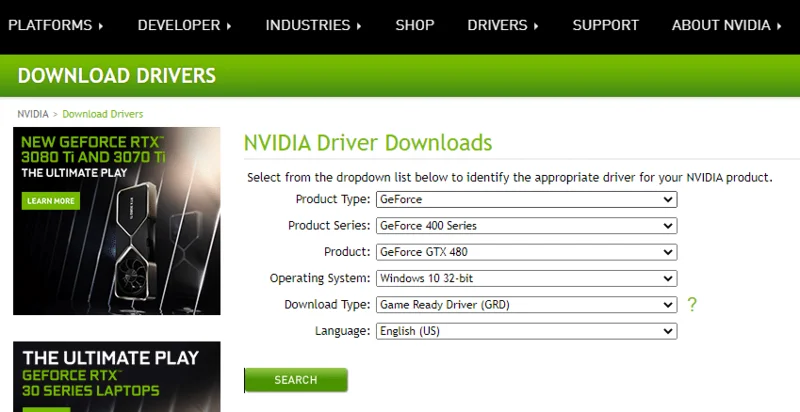Click the NVIDIA breadcrumb link
The image size is (800, 412).
tap(33, 114)
